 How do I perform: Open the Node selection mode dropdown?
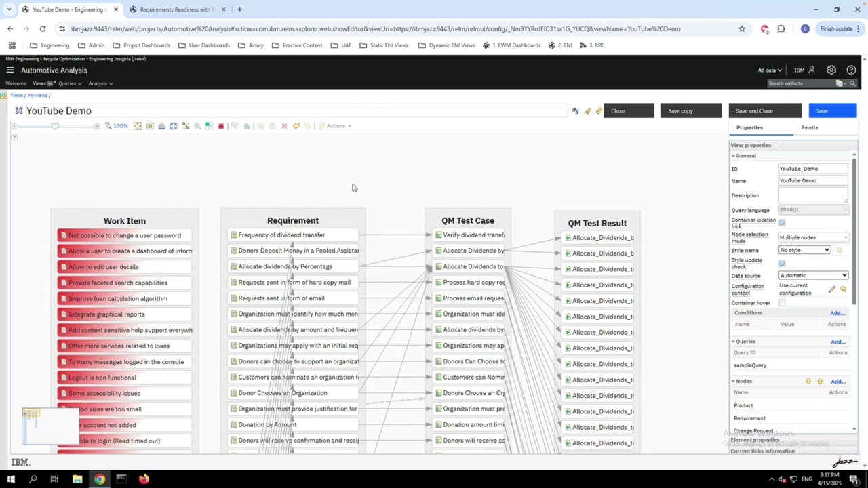coord(813,237)
